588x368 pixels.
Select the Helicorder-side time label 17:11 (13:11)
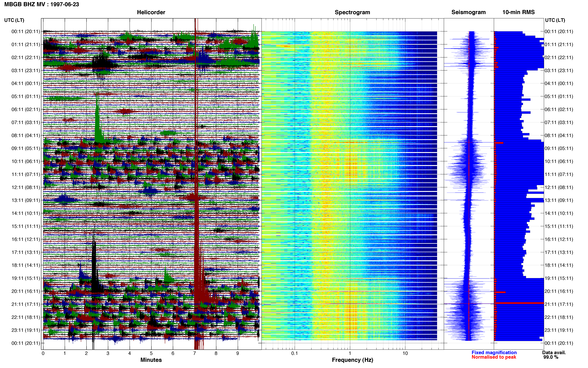26,252
